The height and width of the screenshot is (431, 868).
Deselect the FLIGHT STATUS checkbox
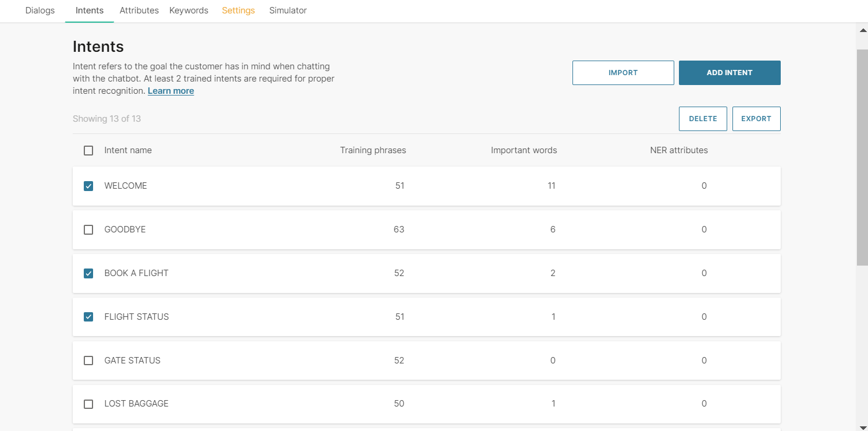click(88, 317)
